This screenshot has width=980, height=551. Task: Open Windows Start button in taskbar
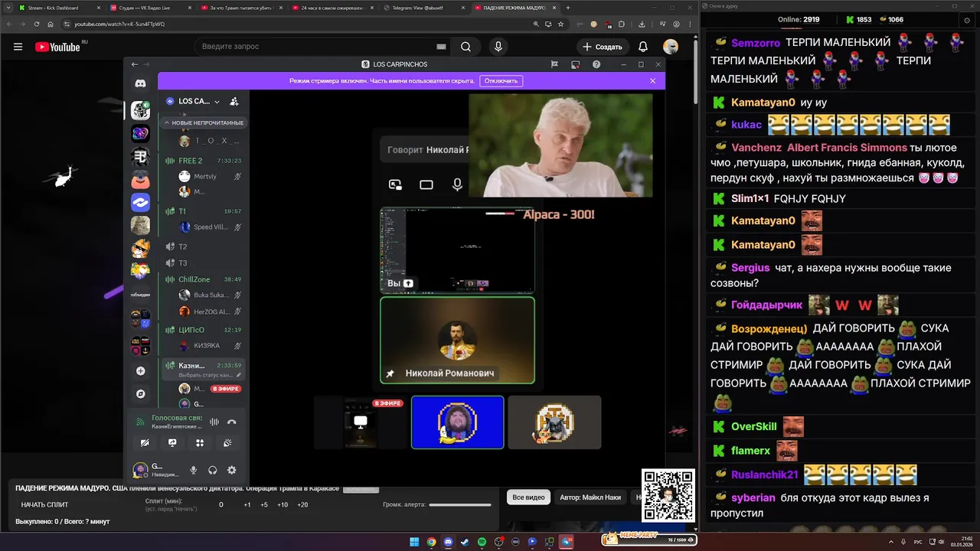pos(414,542)
